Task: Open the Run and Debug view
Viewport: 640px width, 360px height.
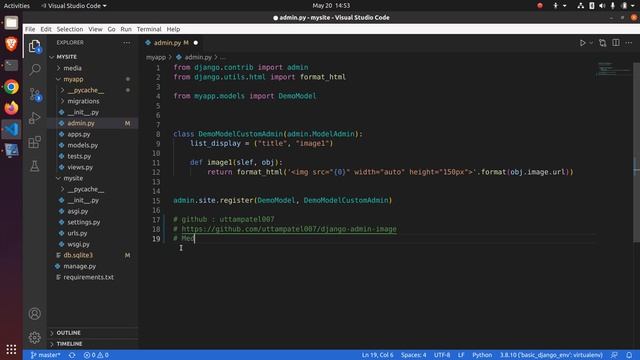Action: point(35,118)
